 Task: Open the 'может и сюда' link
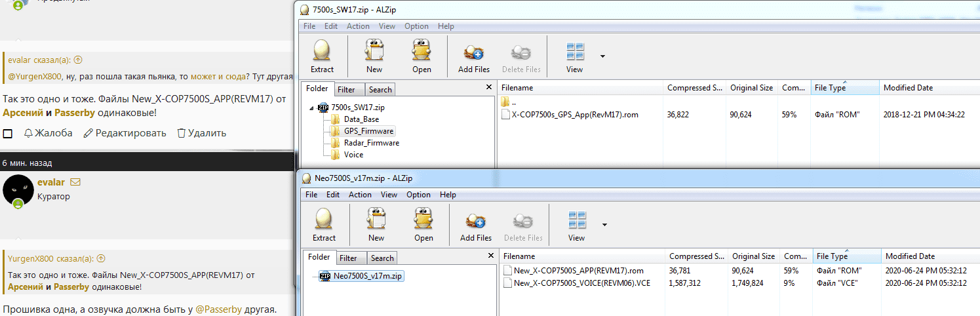[x=218, y=77]
